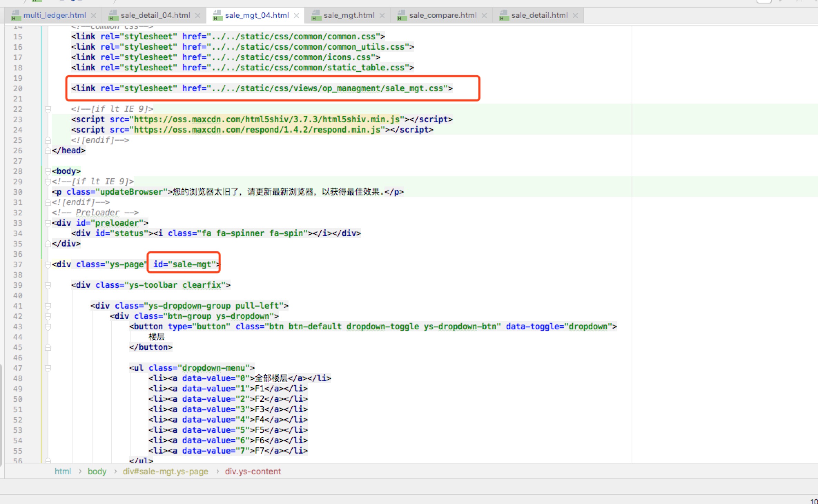Close the sale_mgt.html tab
Image resolution: width=818 pixels, height=504 pixels.
click(382, 16)
